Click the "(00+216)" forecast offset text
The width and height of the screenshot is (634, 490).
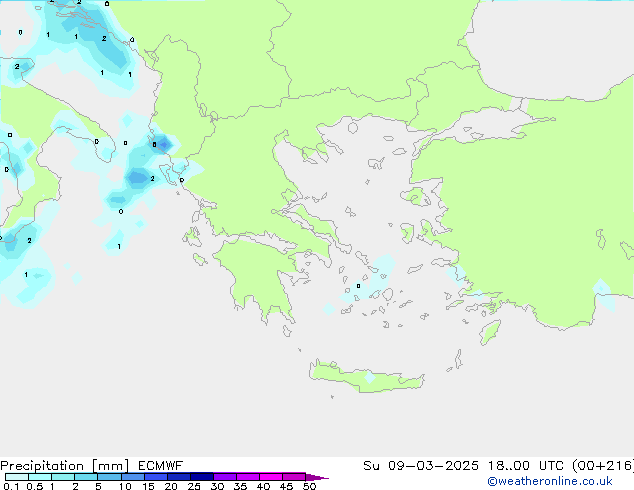pos(603,466)
